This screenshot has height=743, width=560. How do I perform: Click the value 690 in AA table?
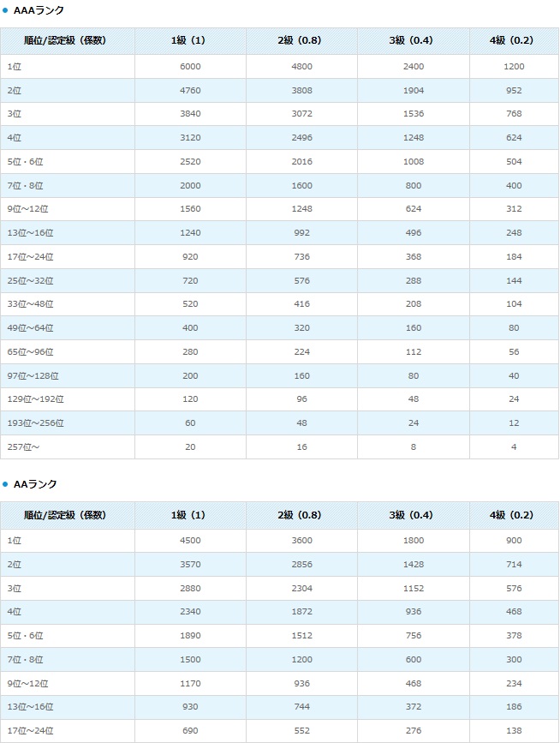click(190, 731)
